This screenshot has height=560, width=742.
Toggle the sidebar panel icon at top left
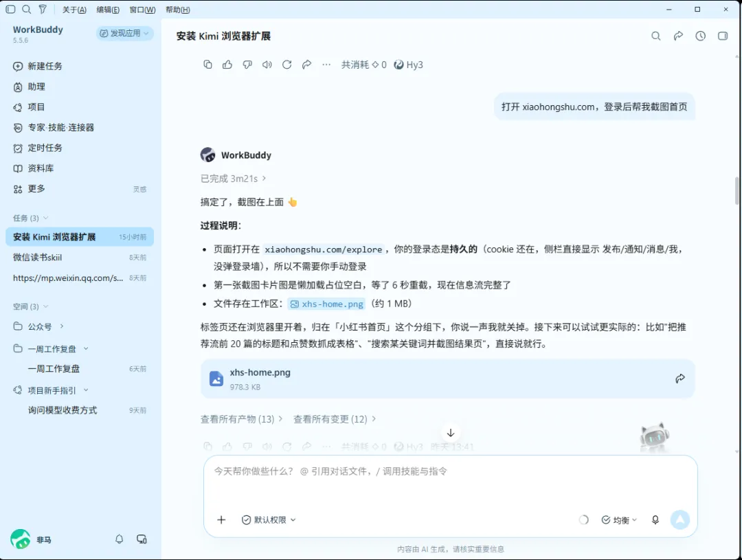10,9
